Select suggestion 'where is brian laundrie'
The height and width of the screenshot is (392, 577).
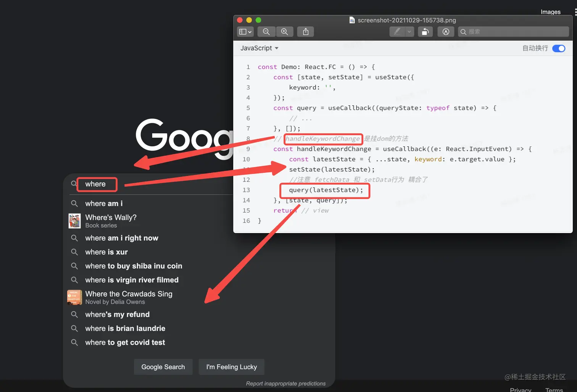(x=125, y=329)
